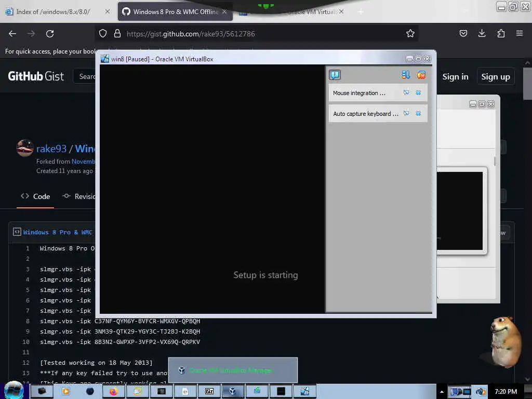Close the Index of /windows tab
532x399 pixels.
coord(107,11)
